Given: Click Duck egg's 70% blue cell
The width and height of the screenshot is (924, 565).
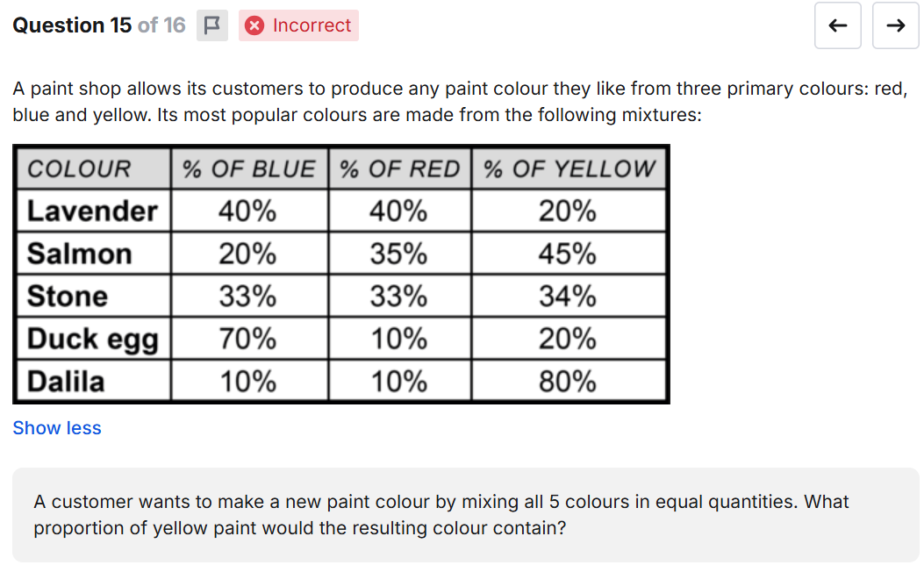Looking at the screenshot, I should click(248, 339).
